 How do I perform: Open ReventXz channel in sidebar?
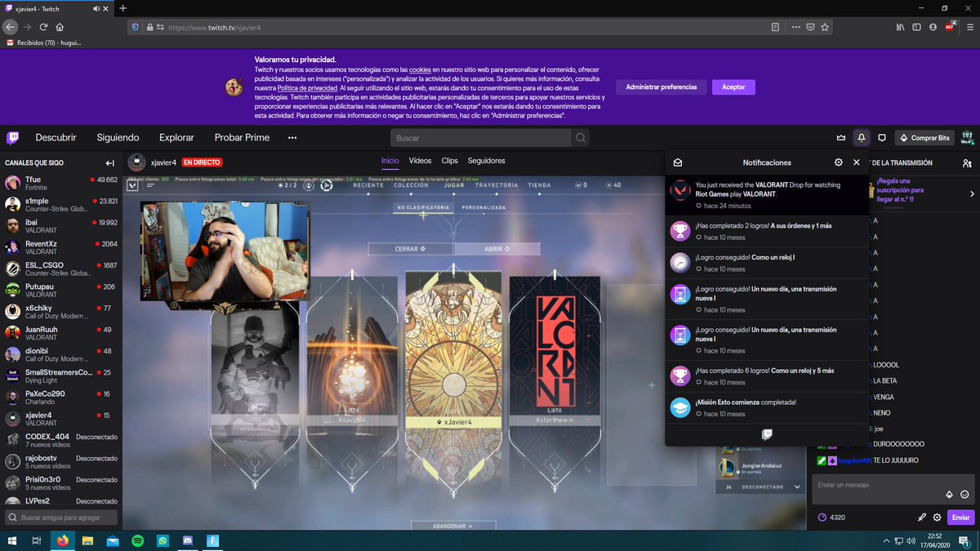[61, 247]
